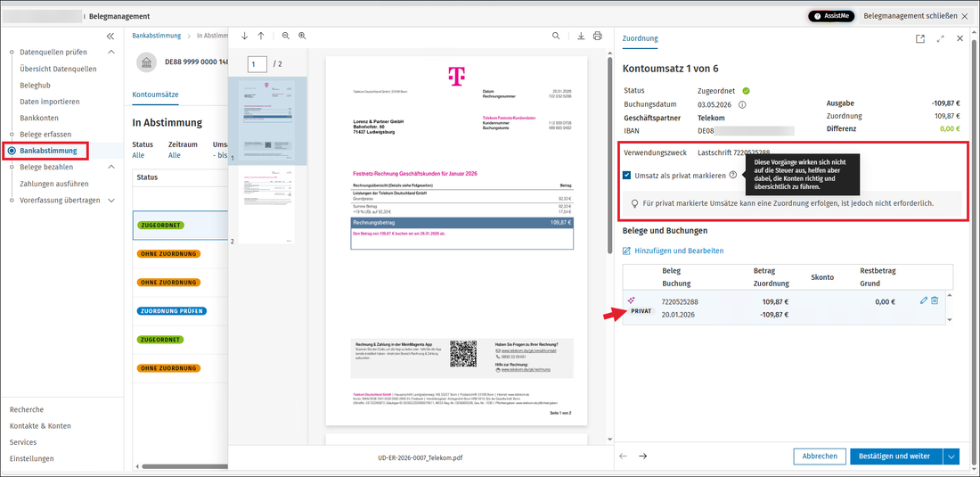Zoom out of the PDF document
Screen dimensions: 980x477
tap(286, 37)
